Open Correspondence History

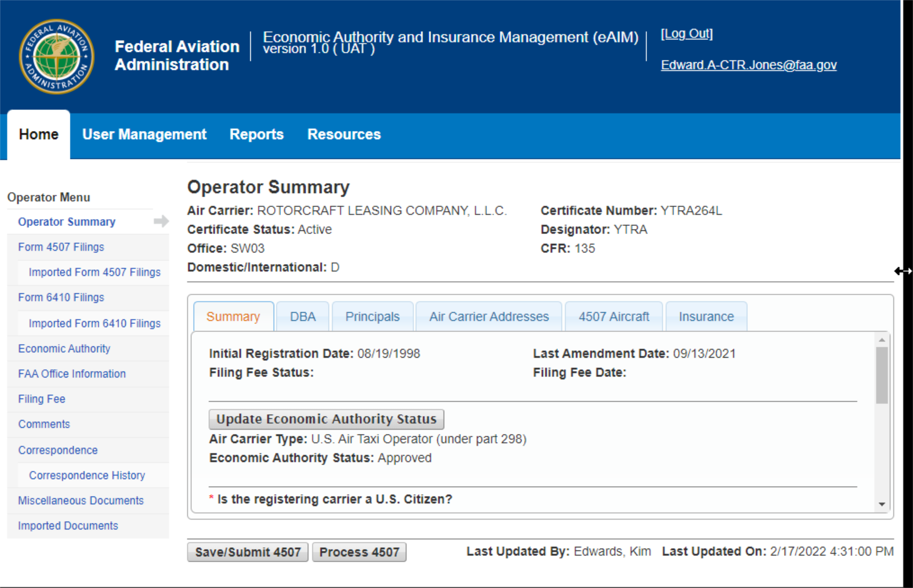[87, 475]
